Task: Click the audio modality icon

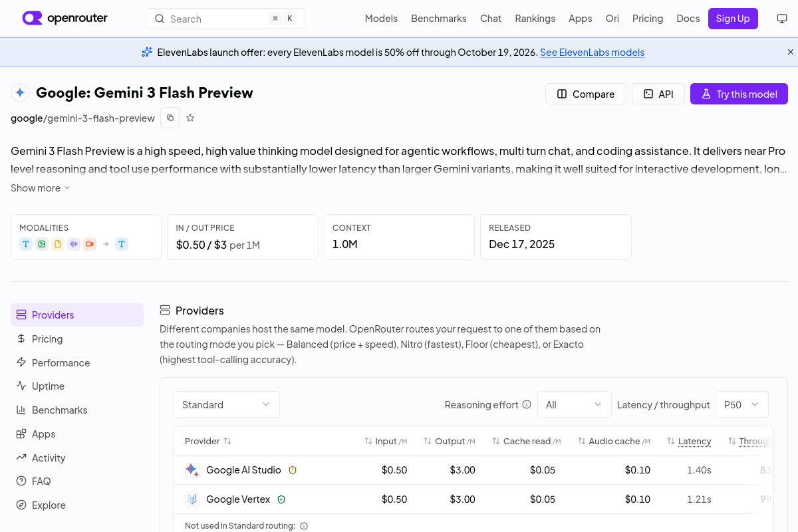Action: pyautogui.click(x=74, y=244)
